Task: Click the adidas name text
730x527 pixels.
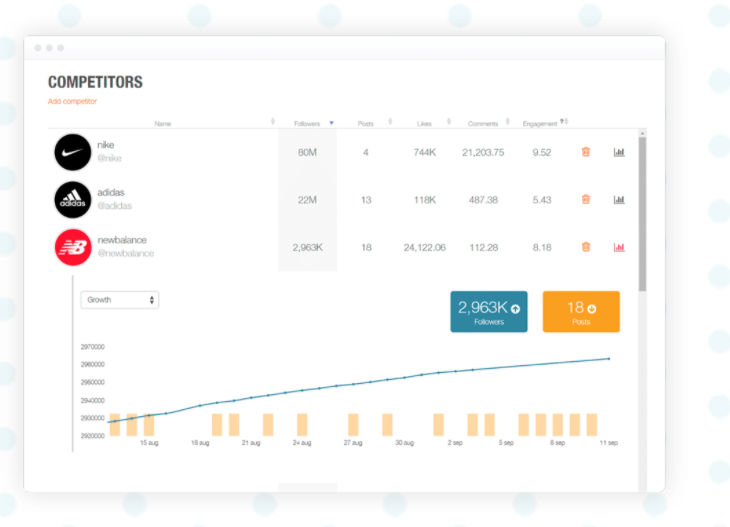Action: [x=111, y=192]
